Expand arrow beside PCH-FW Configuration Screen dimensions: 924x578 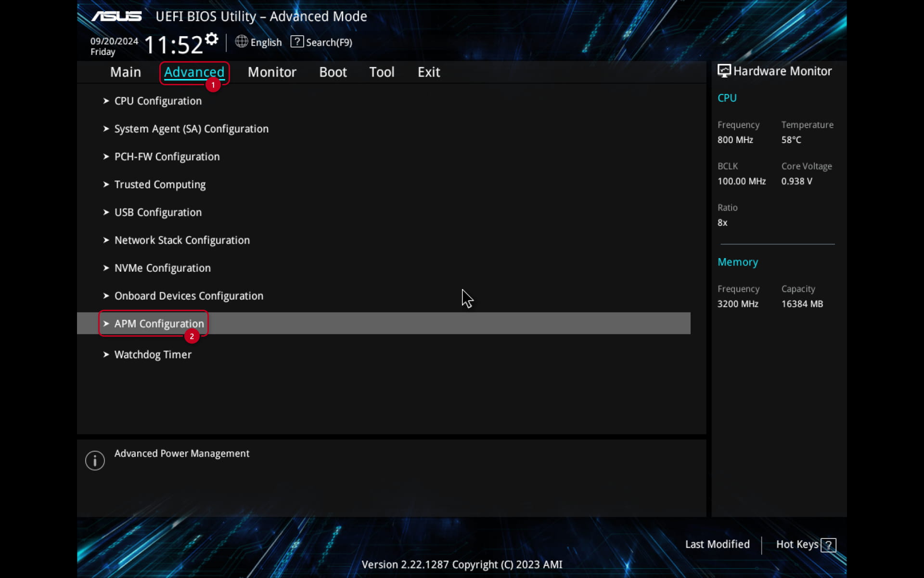[x=106, y=157]
